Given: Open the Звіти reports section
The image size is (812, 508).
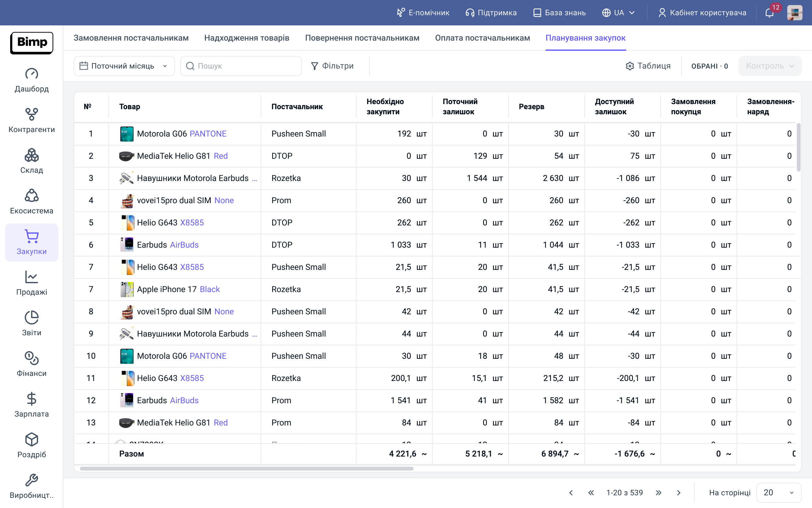Looking at the screenshot, I should coord(31,324).
